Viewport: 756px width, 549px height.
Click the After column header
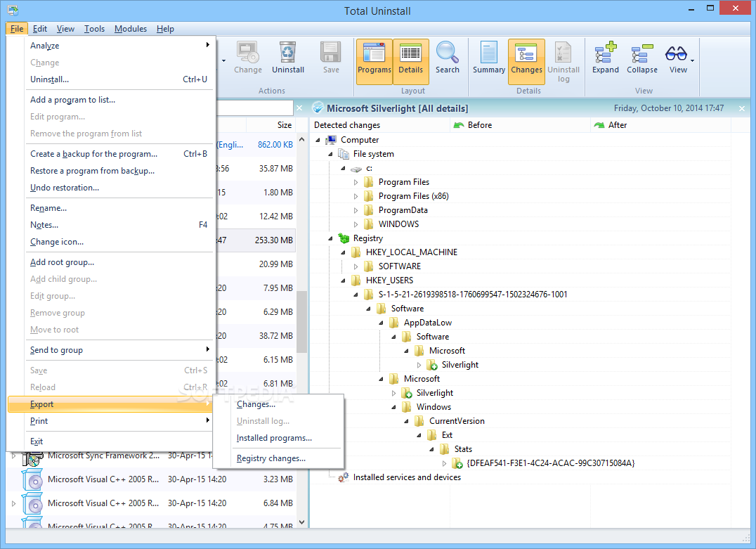pos(660,125)
